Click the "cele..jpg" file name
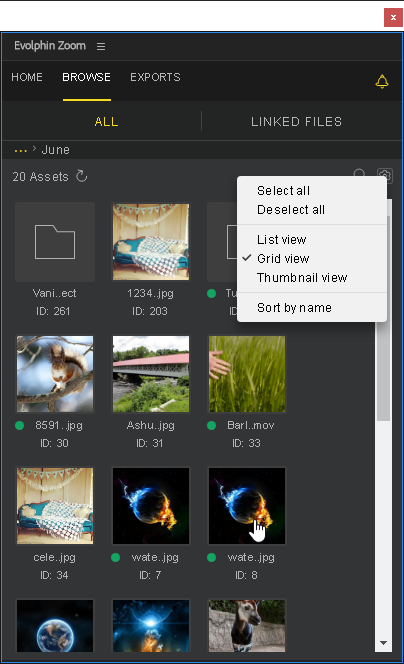Screen dimensions: 404x664 55,557
